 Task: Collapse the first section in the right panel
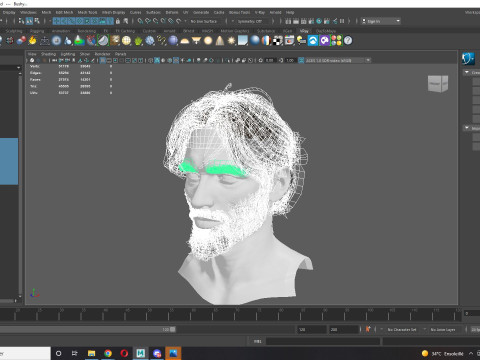pyautogui.click(x=467, y=72)
